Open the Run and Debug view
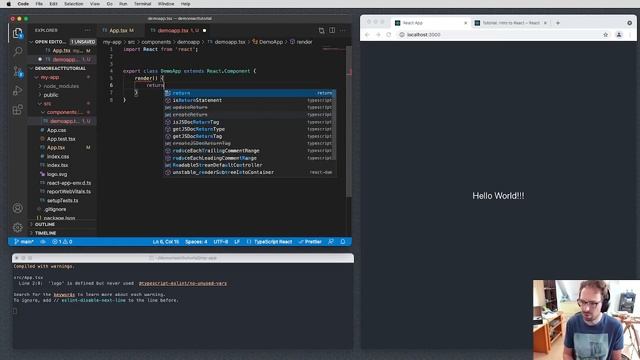Image resolution: width=640 pixels, height=360 pixels. coord(18,91)
